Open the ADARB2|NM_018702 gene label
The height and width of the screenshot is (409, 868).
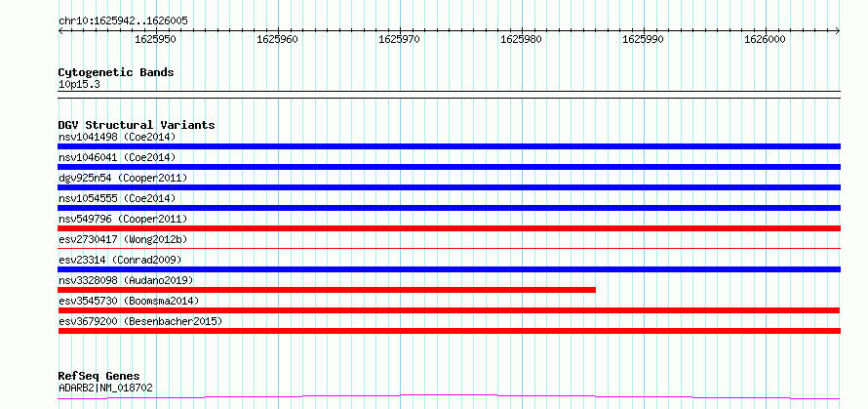click(x=105, y=388)
